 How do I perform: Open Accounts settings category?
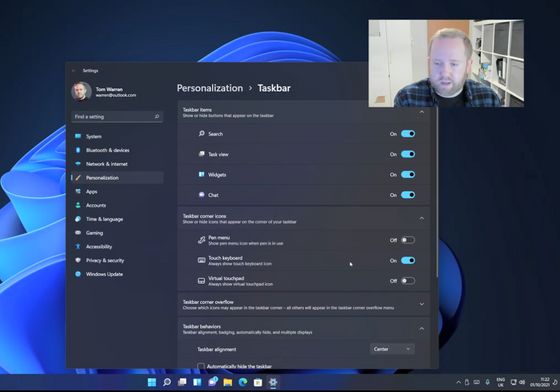(118, 205)
